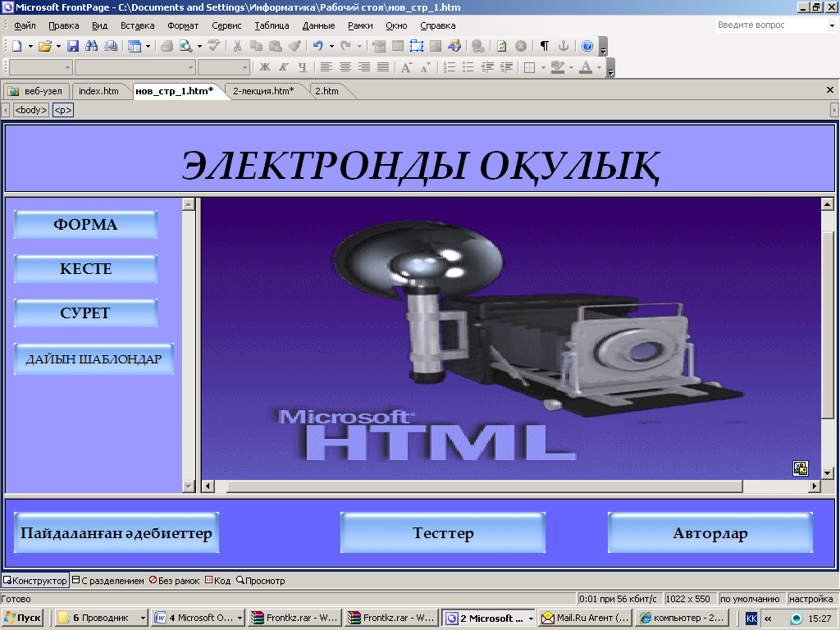Open the Font size combo box
The width and height of the screenshot is (840, 630).
[224, 67]
